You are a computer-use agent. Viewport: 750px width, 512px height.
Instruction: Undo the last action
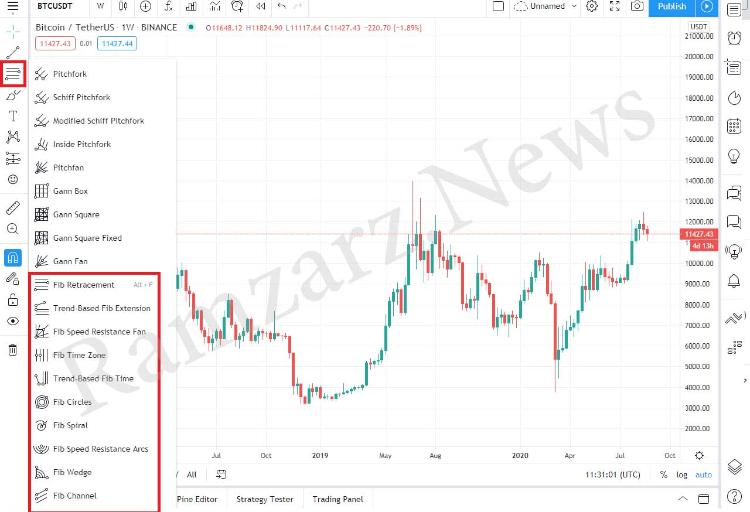click(282, 6)
